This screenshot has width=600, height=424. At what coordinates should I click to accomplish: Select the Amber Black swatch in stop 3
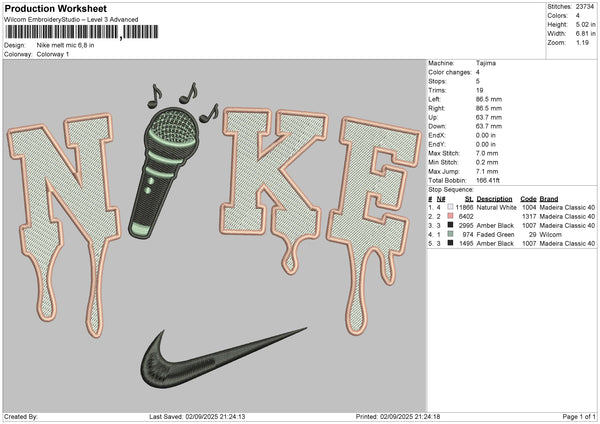452,225
